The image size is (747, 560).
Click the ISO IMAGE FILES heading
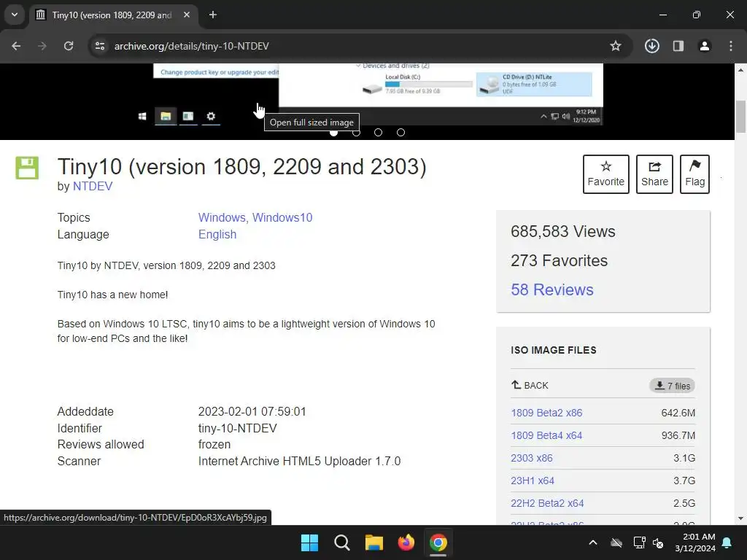point(553,350)
